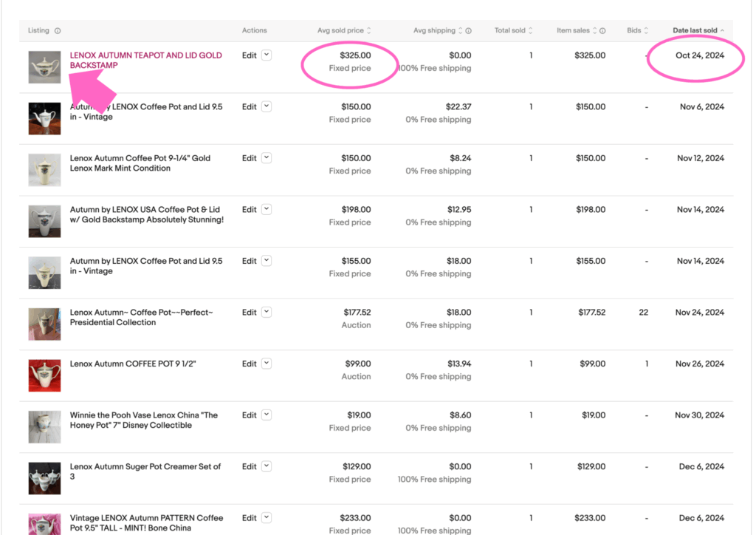Click Edit for the COFFEE POT 9 1/2" listing

click(249, 364)
